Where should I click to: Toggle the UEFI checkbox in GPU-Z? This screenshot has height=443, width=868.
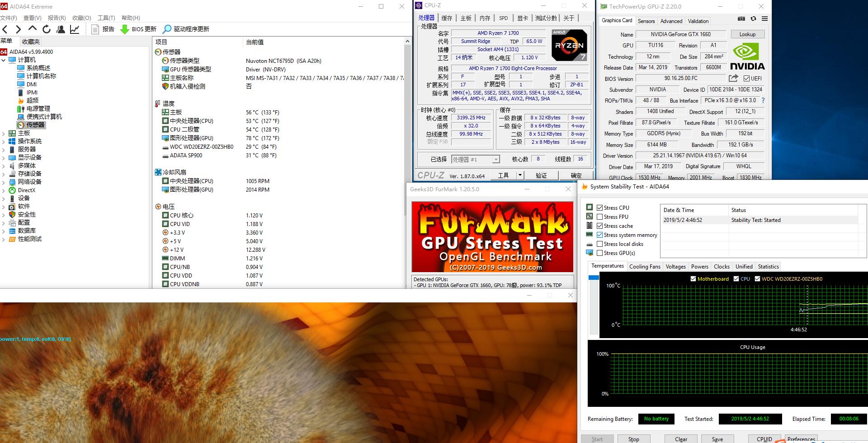[747, 78]
